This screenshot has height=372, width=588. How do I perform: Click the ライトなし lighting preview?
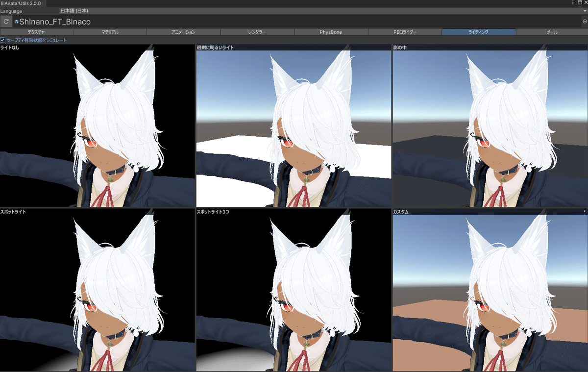[98, 125]
